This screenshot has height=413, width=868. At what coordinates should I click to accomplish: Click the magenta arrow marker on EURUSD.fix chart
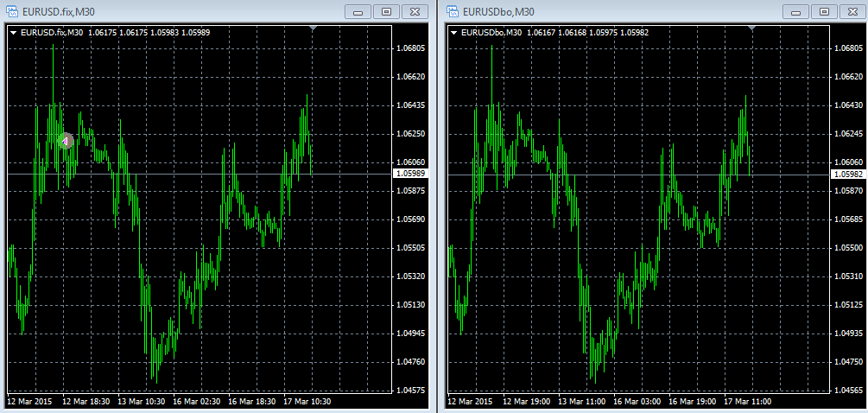click(66, 141)
